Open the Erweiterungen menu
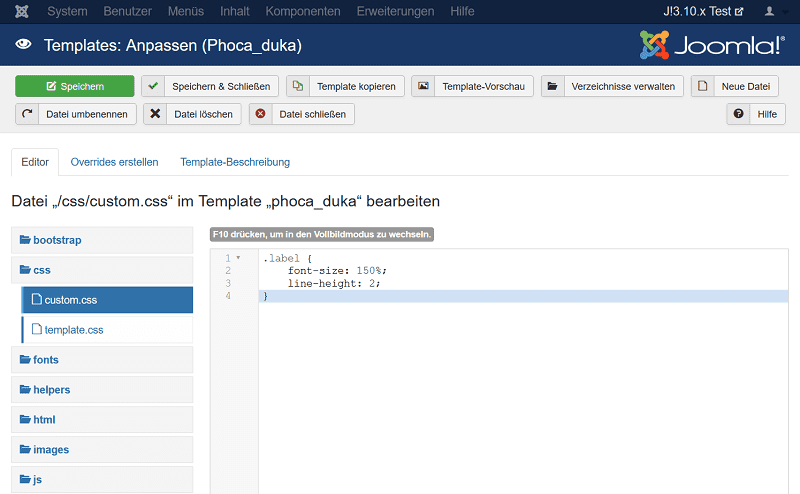Viewport: 800px width, 494px height. coord(395,11)
